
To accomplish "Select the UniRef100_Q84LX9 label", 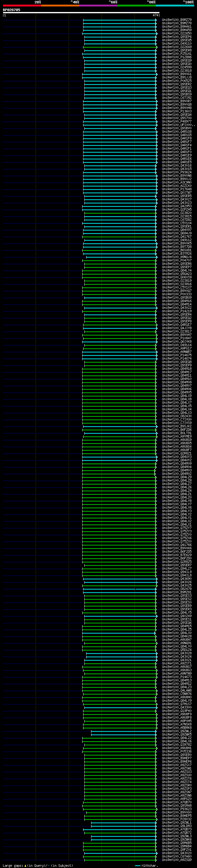I will 176,396.
